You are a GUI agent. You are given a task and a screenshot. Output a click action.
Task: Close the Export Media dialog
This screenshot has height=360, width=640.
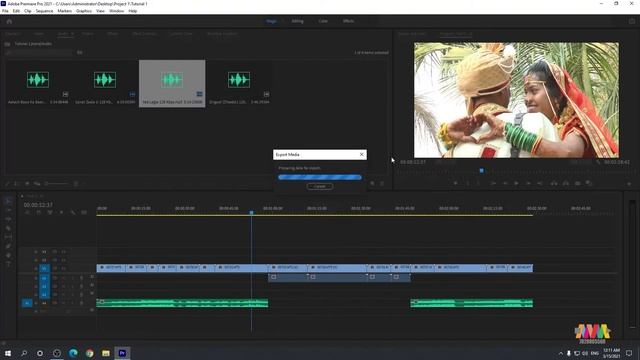[x=361, y=155]
